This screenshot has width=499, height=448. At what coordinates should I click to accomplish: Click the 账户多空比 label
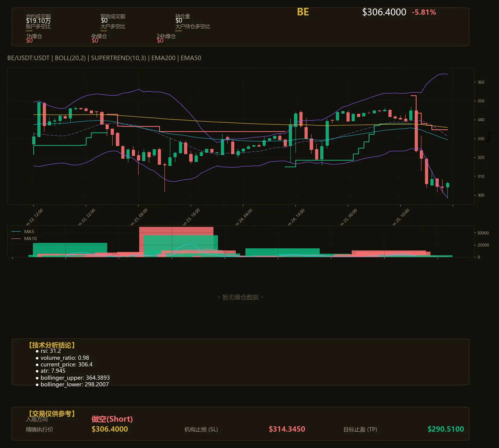[x=38, y=26]
